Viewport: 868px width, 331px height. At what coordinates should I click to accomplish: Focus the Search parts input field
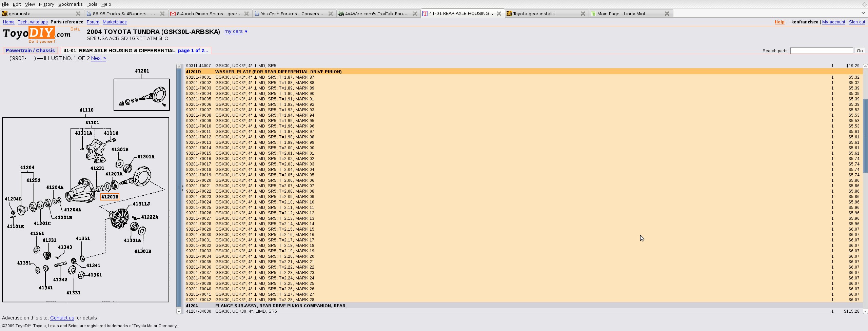point(822,51)
